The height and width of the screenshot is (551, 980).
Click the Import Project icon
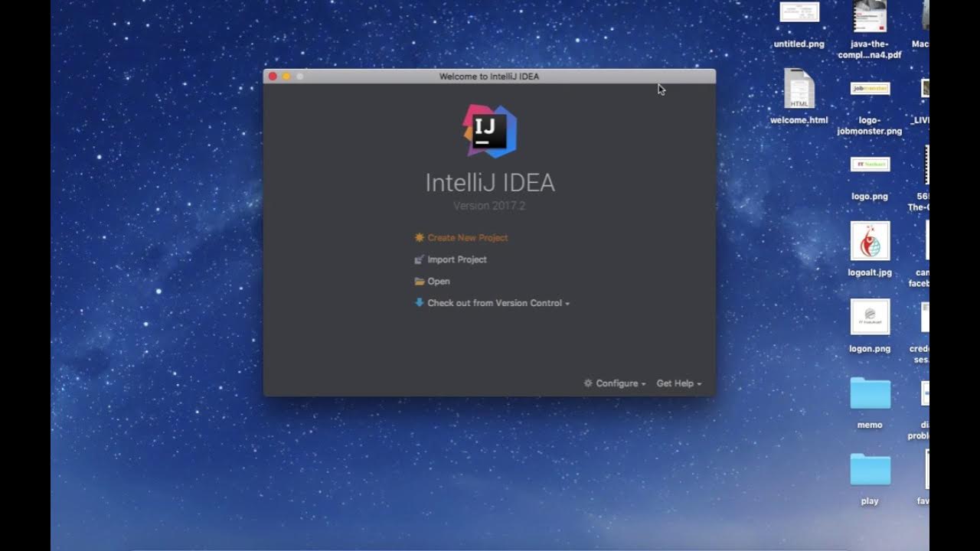[419, 259]
